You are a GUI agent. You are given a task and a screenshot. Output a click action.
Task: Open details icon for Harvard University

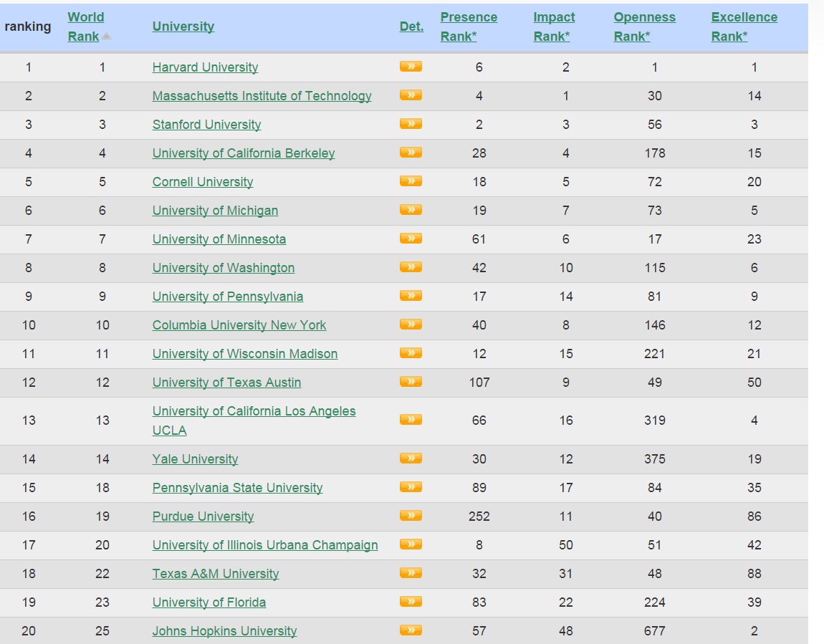tap(411, 67)
